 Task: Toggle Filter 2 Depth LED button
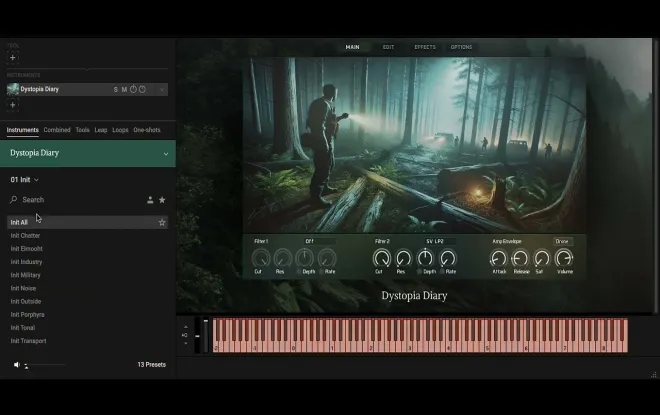click(419, 272)
